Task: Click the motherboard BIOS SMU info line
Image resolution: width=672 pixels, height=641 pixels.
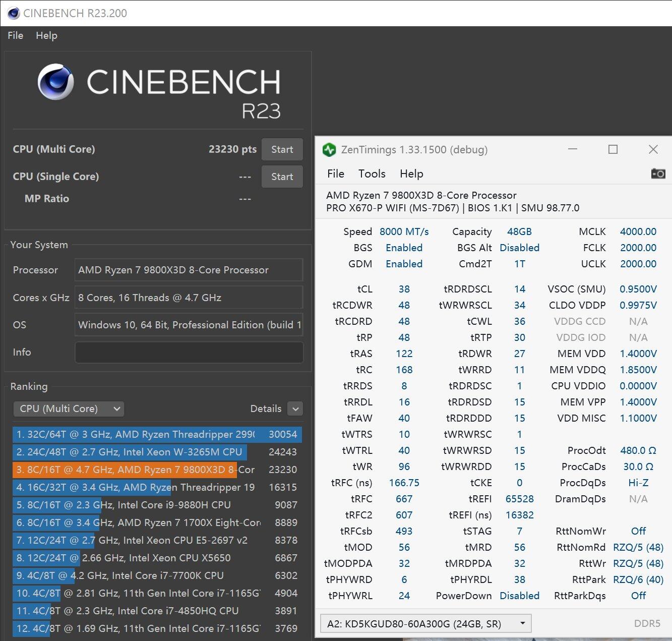Action: [453, 208]
